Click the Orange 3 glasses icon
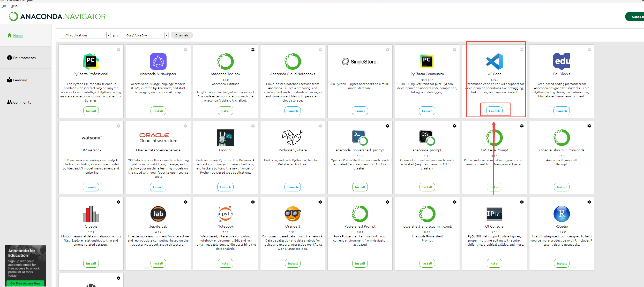Image resolution: width=644 pixels, height=287 pixels. pos(293,214)
